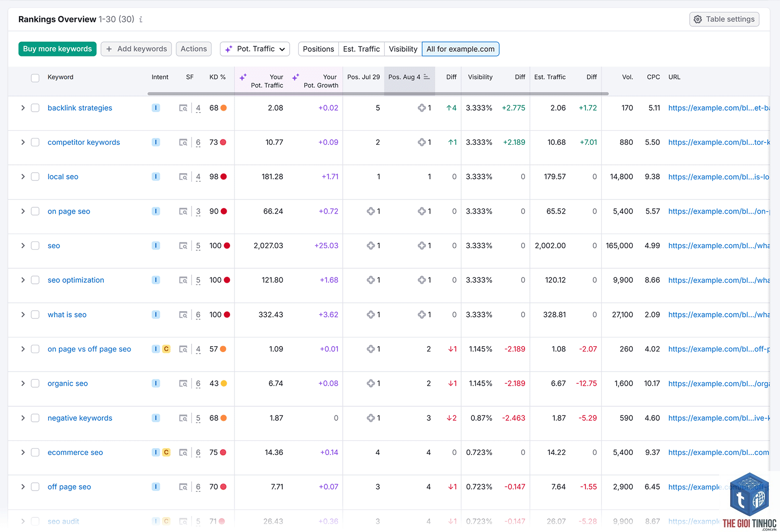Image resolution: width=780 pixels, height=532 pixels.
Task: Check the seo row checkbox
Action: pyautogui.click(x=35, y=246)
